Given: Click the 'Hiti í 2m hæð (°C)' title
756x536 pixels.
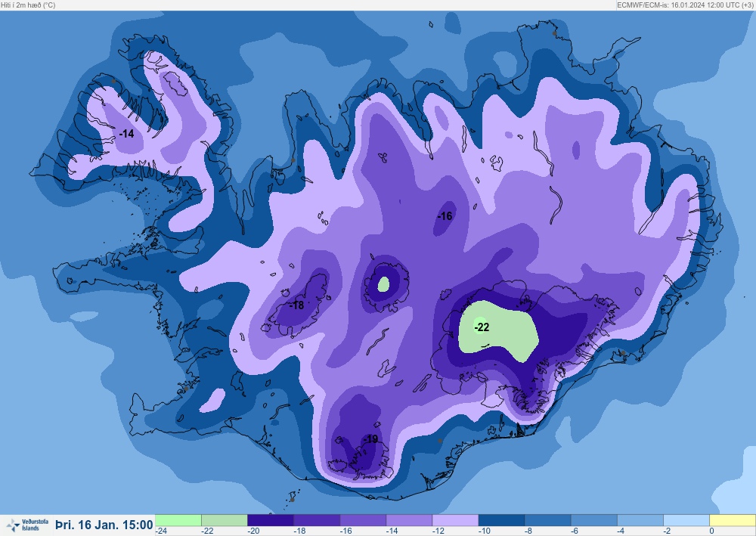Looking at the screenshot, I should pyautogui.click(x=29, y=5).
